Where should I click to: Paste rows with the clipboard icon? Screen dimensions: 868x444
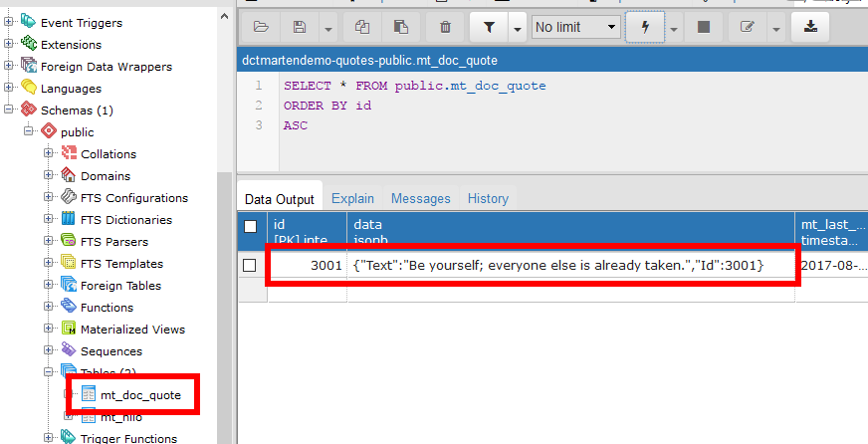click(401, 27)
